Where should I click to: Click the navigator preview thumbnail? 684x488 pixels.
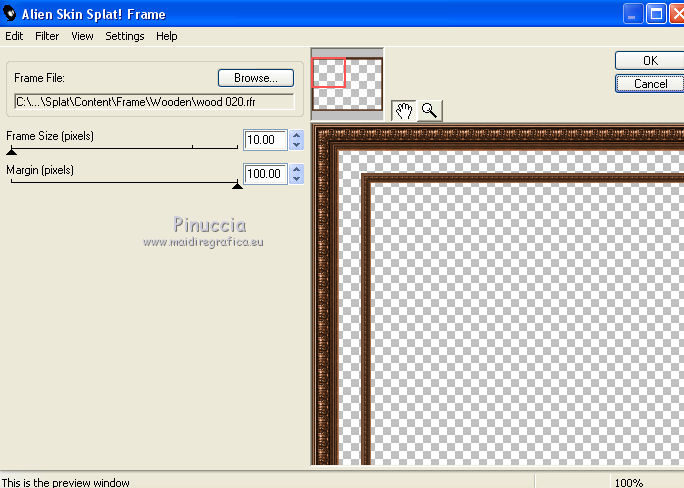[347, 84]
